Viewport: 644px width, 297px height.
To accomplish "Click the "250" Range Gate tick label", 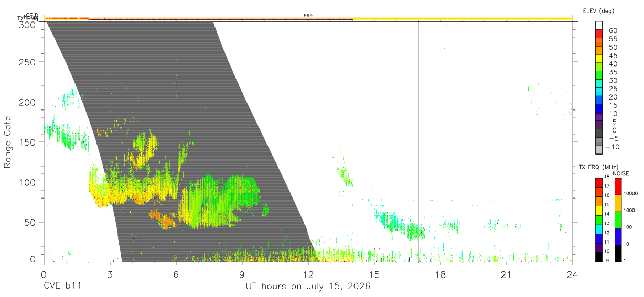I will [x=28, y=62].
